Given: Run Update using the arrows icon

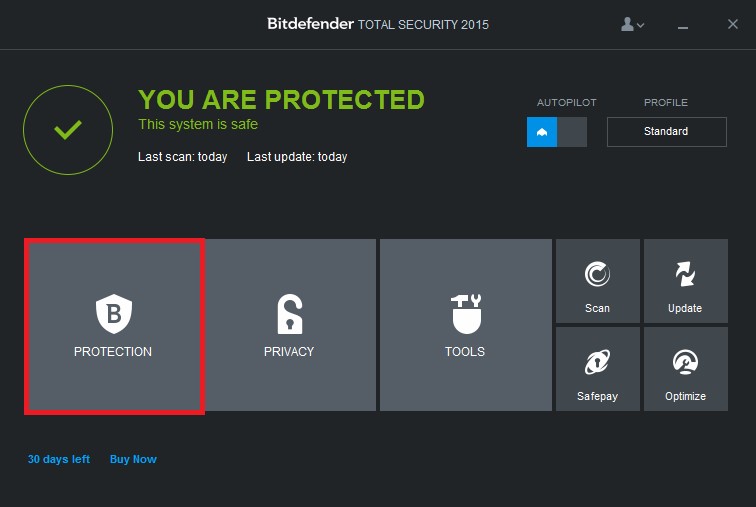Looking at the screenshot, I should tap(685, 274).
